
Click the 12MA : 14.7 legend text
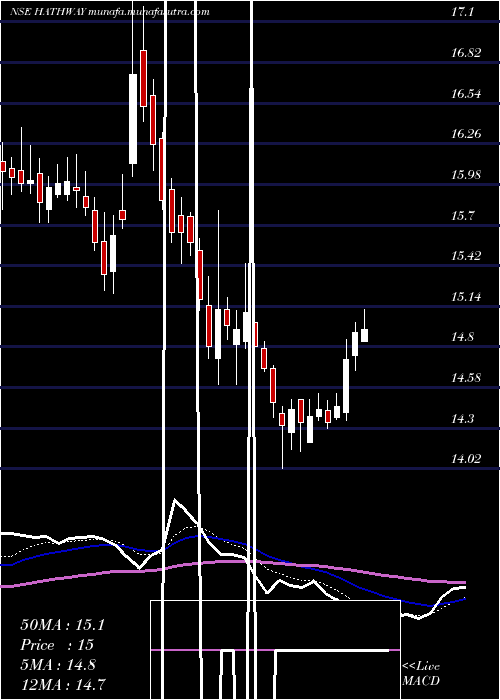pyautogui.click(x=63, y=684)
